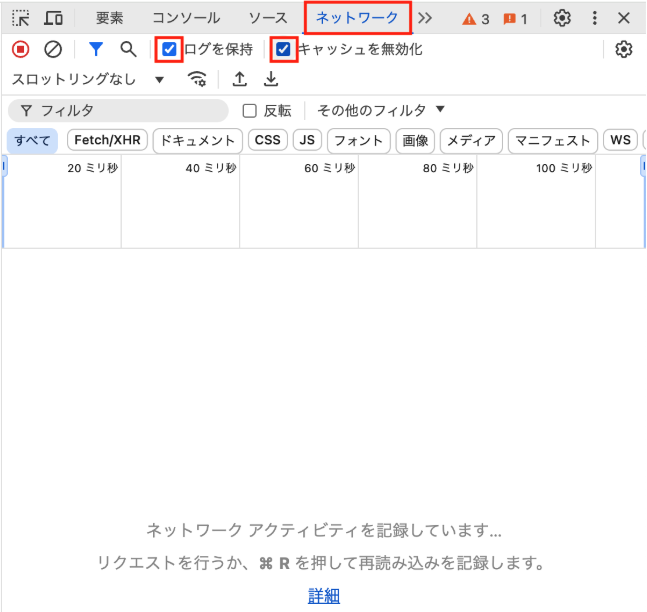Open the ソース tab
This screenshot has height=612, width=647.
tap(268, 18)
